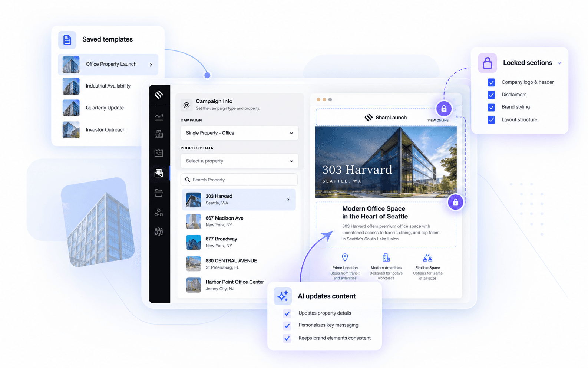Open the team people icon in sidebar

point(159,232)
